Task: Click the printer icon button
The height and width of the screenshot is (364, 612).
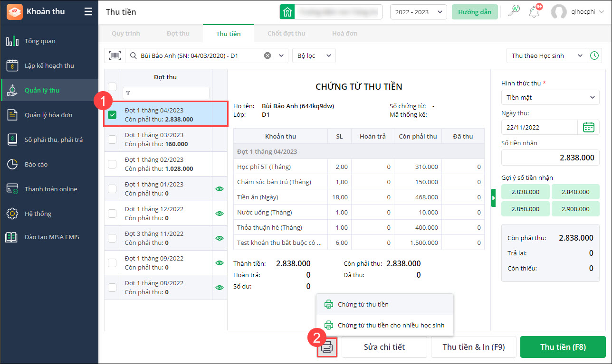Action: point(327,347)
